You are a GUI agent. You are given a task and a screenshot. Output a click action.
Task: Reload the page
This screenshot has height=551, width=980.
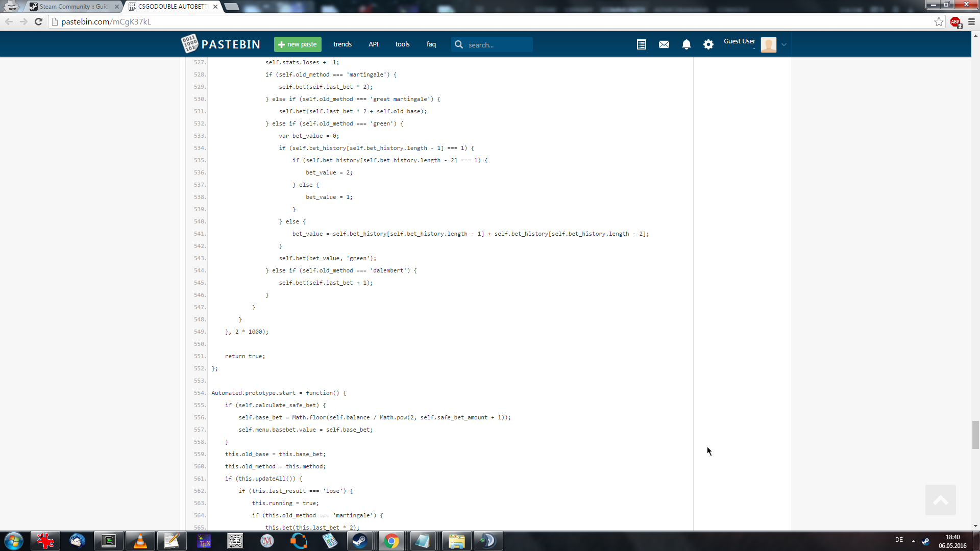point(38,21)
